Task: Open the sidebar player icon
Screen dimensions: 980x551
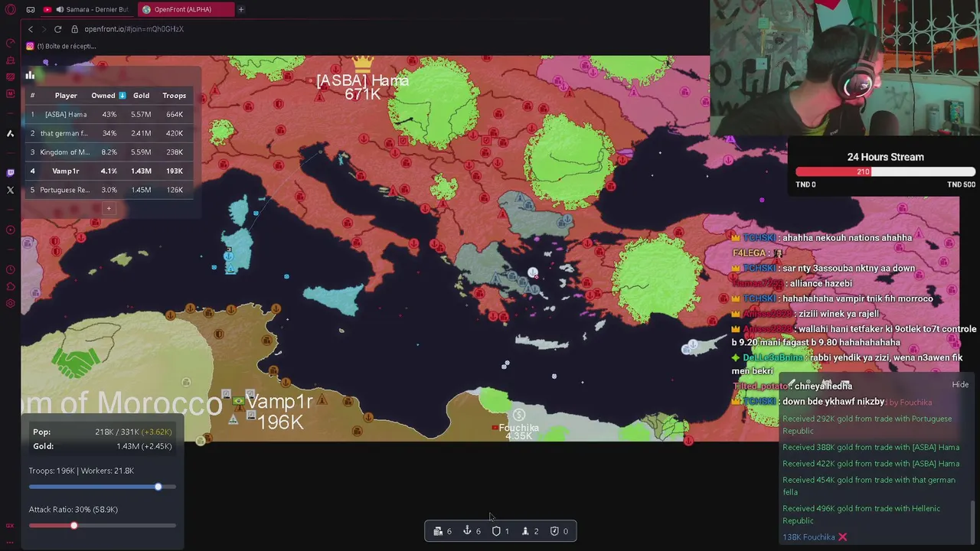Action: point(10,230)
